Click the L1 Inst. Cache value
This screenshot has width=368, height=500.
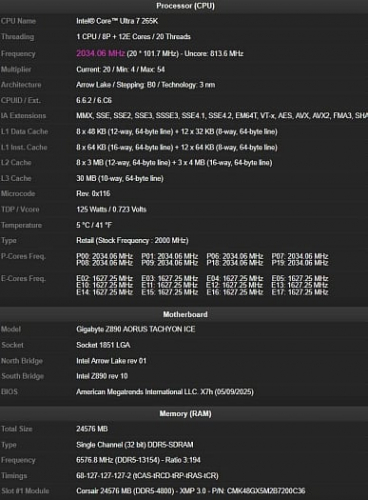tap(177, 147)
